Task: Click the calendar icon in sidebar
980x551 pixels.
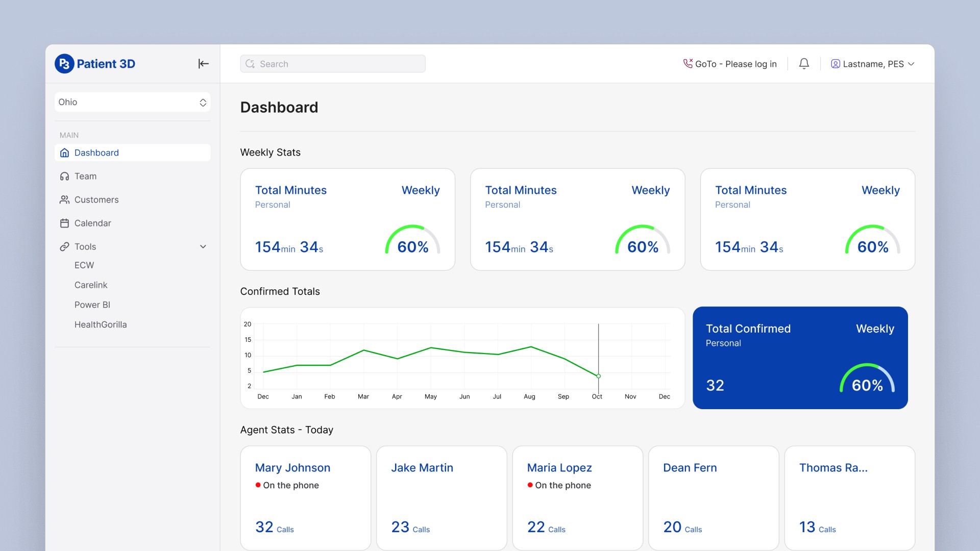Action: coord(64,223)
